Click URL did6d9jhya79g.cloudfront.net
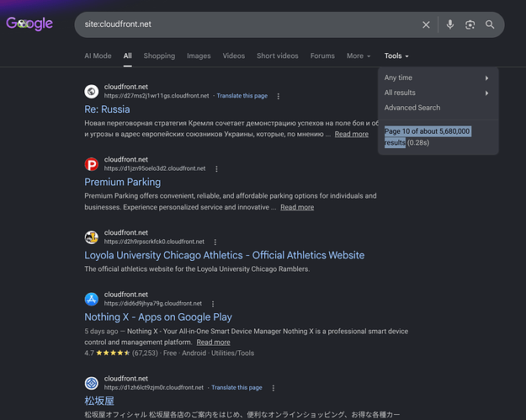Viewport: 526px width, 420px height. [x=153, y=304]
